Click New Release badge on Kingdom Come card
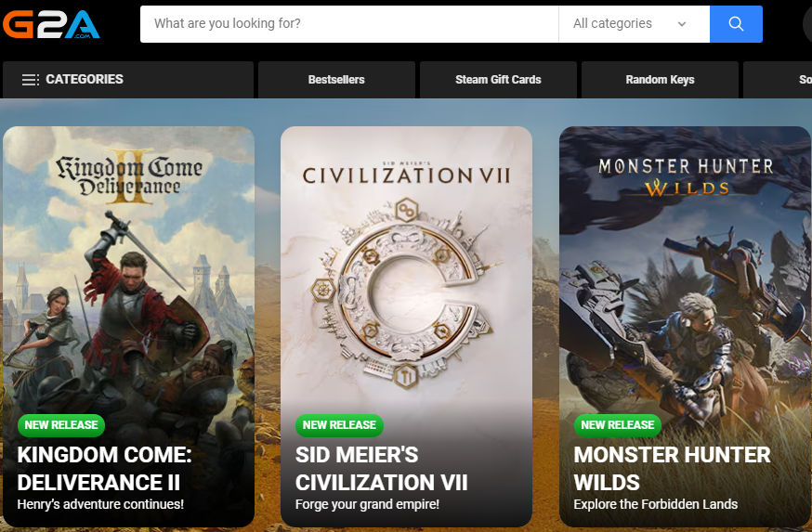Image resolution: width=812 pixels, height=532 pixels. [x=61, y=425]
